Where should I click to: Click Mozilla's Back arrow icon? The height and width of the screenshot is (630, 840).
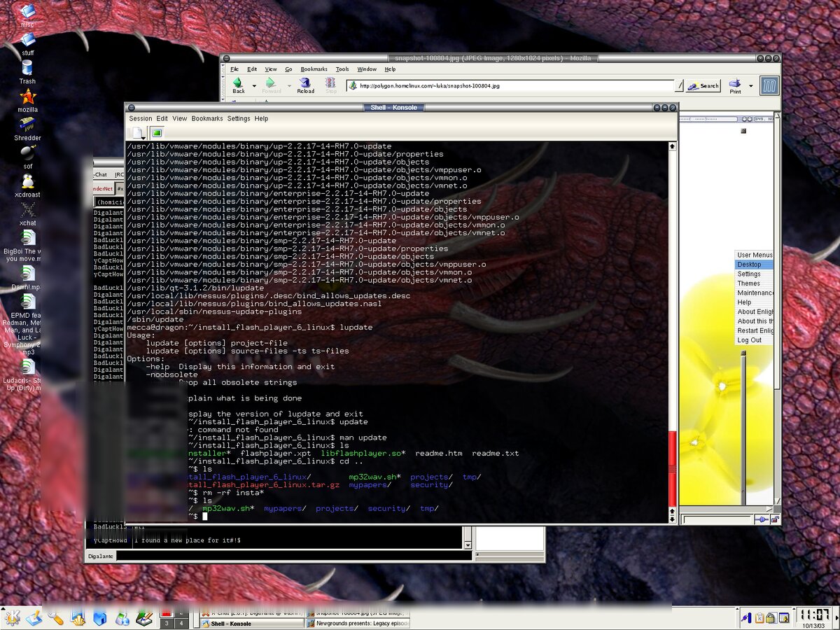(238, 83)
